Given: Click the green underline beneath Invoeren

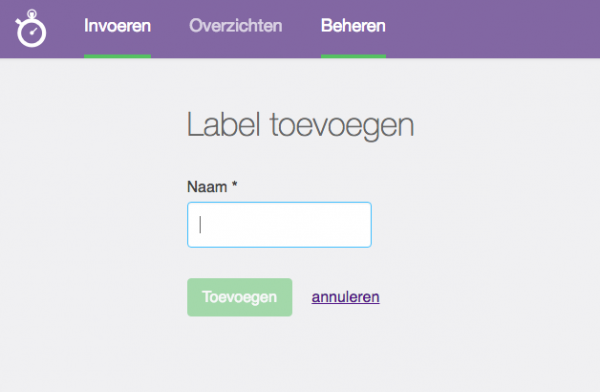Looking at the screenshot, I should click(x=117, y=56).
